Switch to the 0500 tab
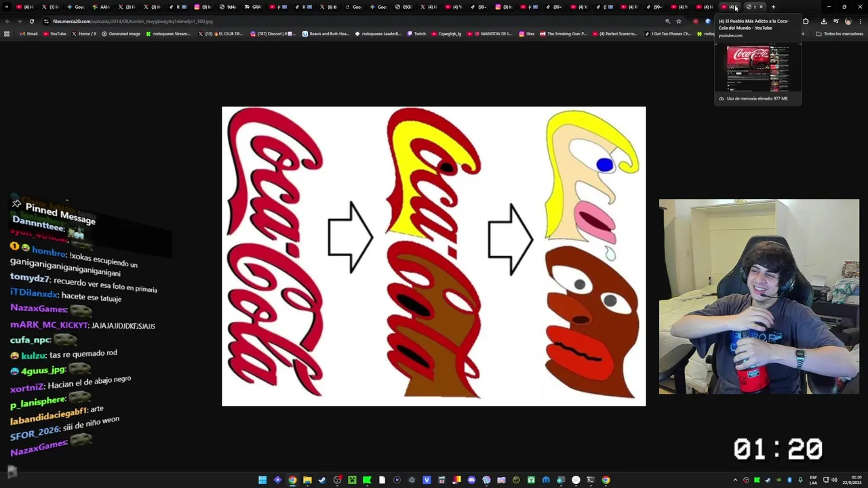 [x=404, y=7]
